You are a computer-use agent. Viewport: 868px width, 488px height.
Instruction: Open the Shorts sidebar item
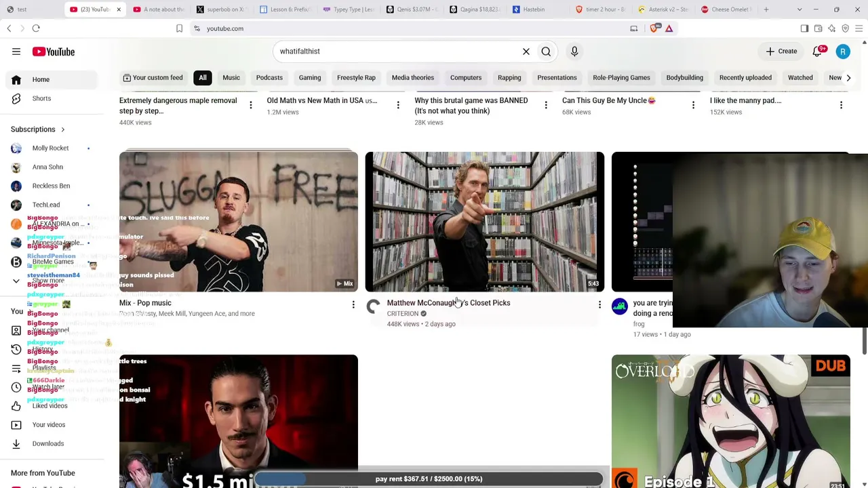point(52,98)
